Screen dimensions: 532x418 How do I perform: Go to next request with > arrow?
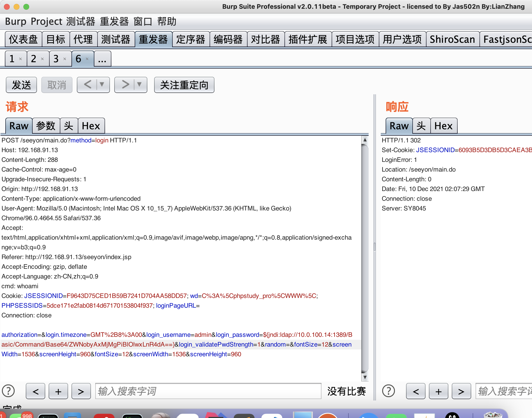click(x=125, y=85)
